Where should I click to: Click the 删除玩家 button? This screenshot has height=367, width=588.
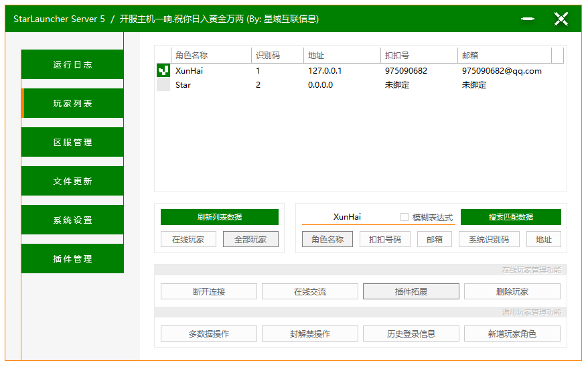[512, 291]
